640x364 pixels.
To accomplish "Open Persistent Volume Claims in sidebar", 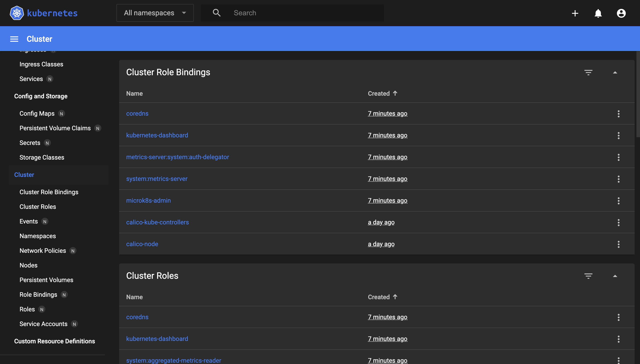I will click(55, 128).
